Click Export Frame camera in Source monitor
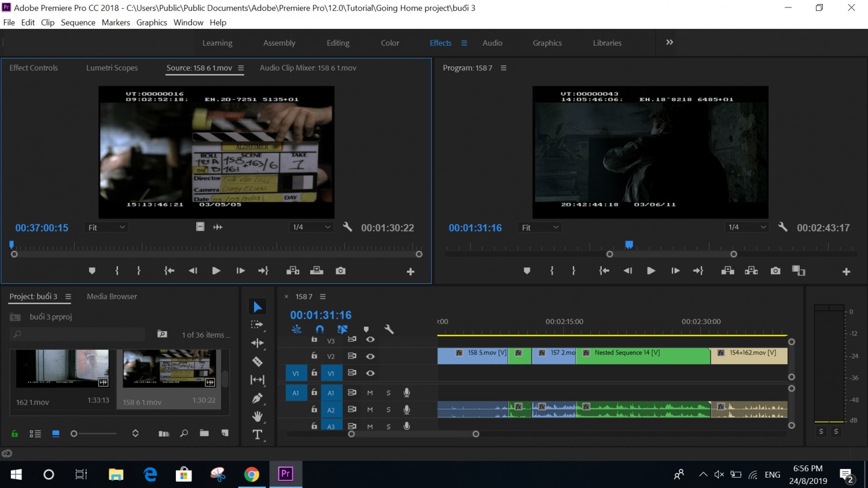The height and width of the screenshot is (488, 868). point(340,271)
